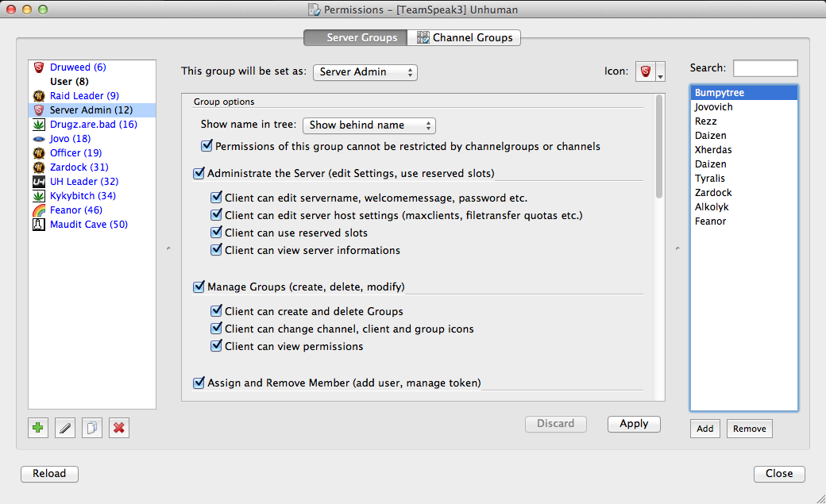Click the Permissions window title document icon
The height and width of the screenshot is (504, 826).
(x=315, y=10)
